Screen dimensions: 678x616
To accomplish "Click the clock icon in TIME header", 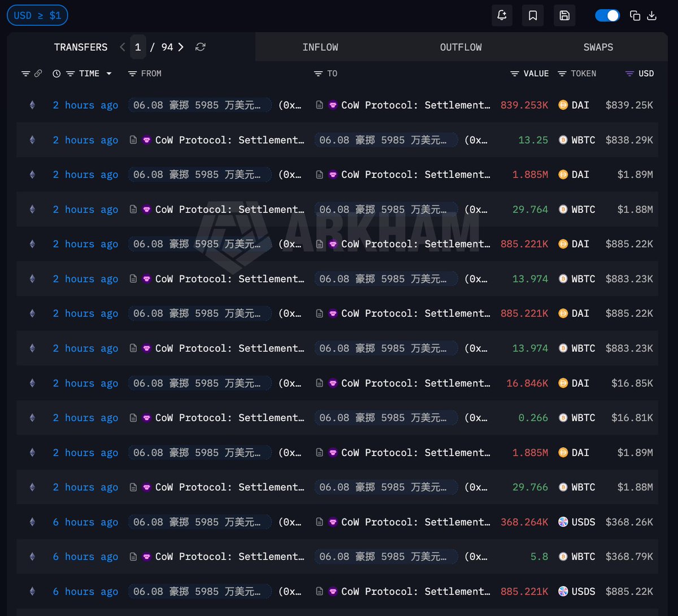I will pos(56,74).
